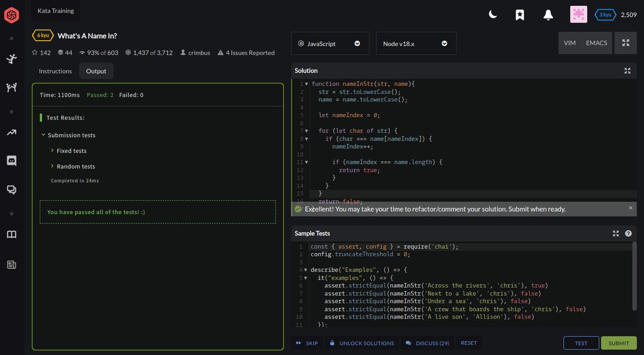Toggle fullscreen layout button beside EMACS
644x355 pixels.
coord(625,43)
